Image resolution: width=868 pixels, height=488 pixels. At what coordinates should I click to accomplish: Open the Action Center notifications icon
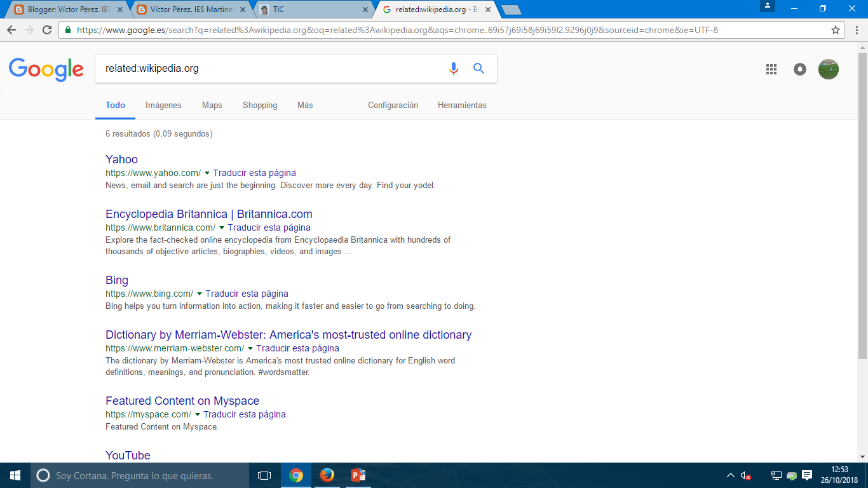pos(807,475)
